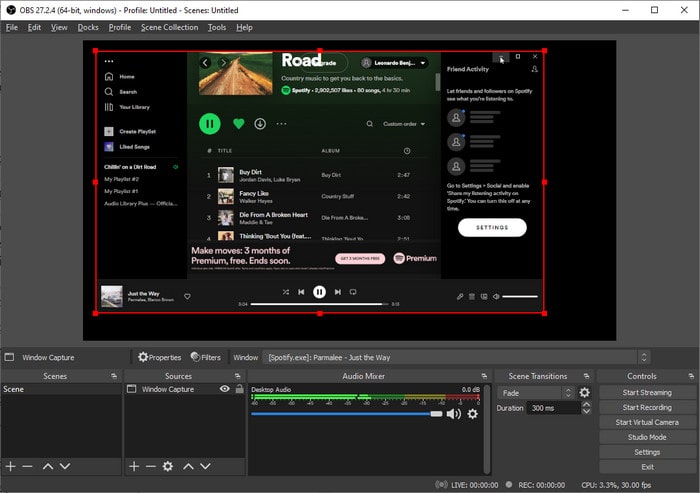This screenshot has height=493, width=700.
Task: Open the Fade transition dropdown
Action: [x=535, y=393]
